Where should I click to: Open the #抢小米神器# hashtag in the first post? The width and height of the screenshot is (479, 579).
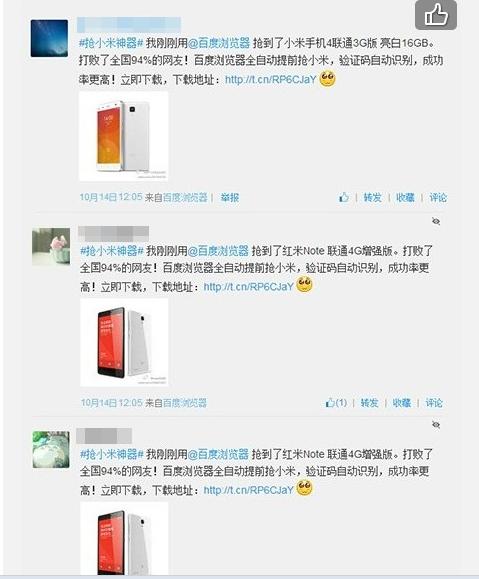111,44
